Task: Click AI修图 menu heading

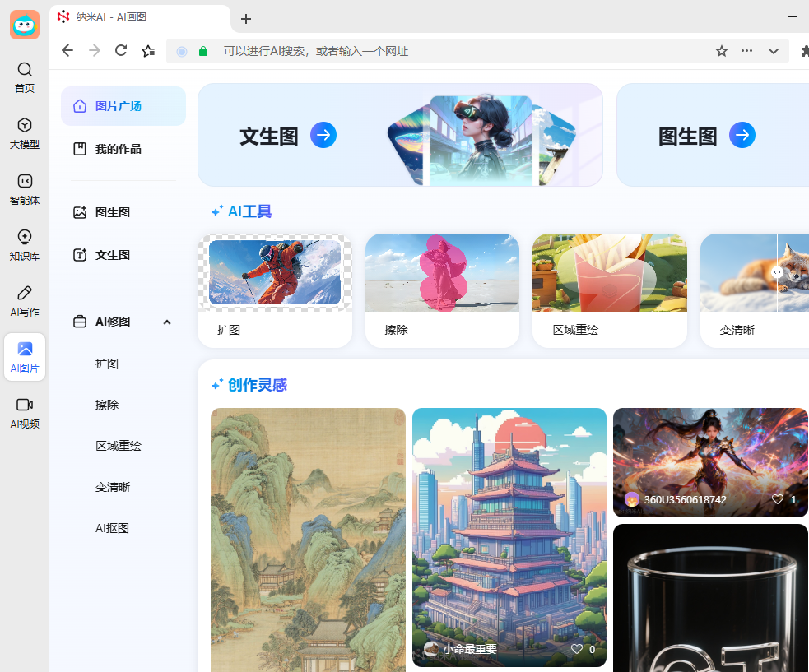Action: click(113, 322)
